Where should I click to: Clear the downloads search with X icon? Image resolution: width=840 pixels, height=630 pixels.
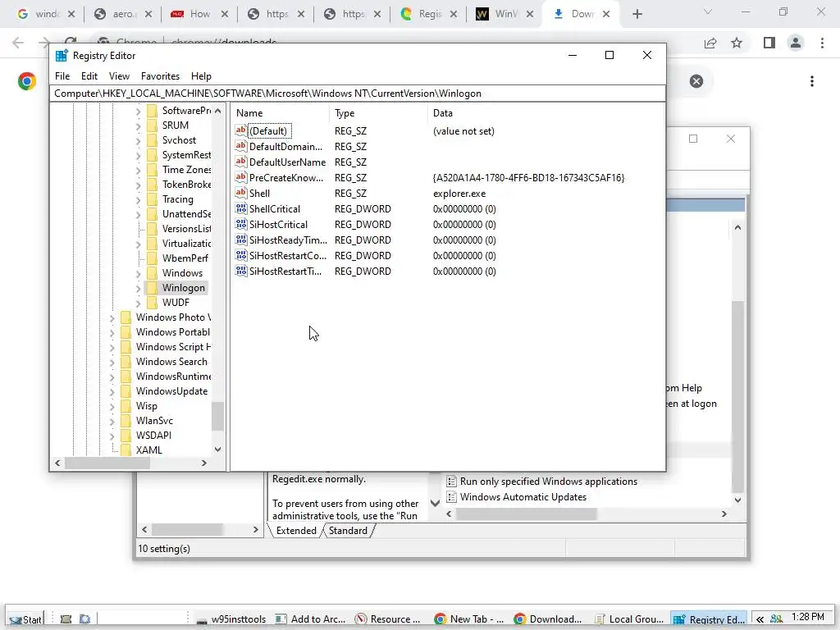coord(696,81)
